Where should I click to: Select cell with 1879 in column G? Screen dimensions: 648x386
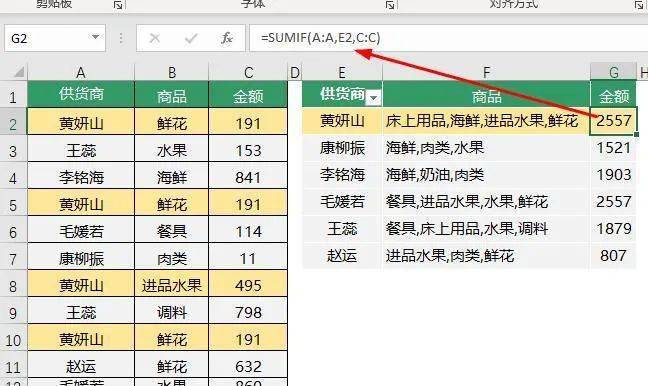click(x=614, y=229)
